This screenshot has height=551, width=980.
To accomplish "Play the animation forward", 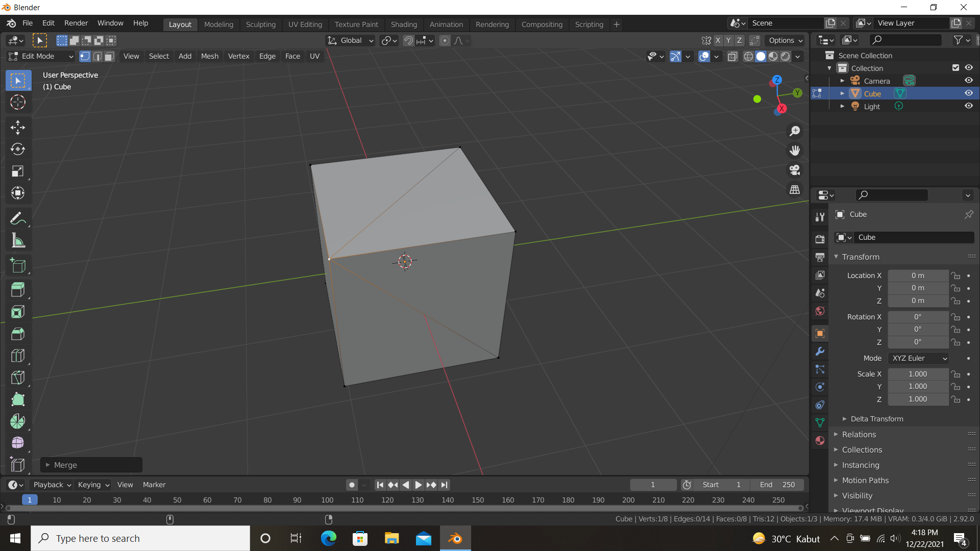I will tap(418, 485).
